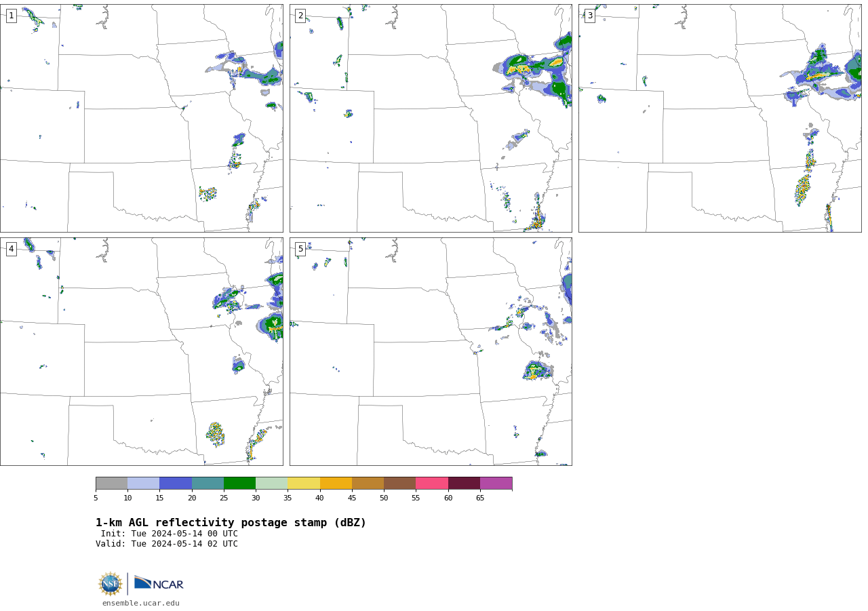Click the ensemble.ucar.edu text
This screenshot has height=611, width=868.
pyautogui.click(x=141, y=603)
